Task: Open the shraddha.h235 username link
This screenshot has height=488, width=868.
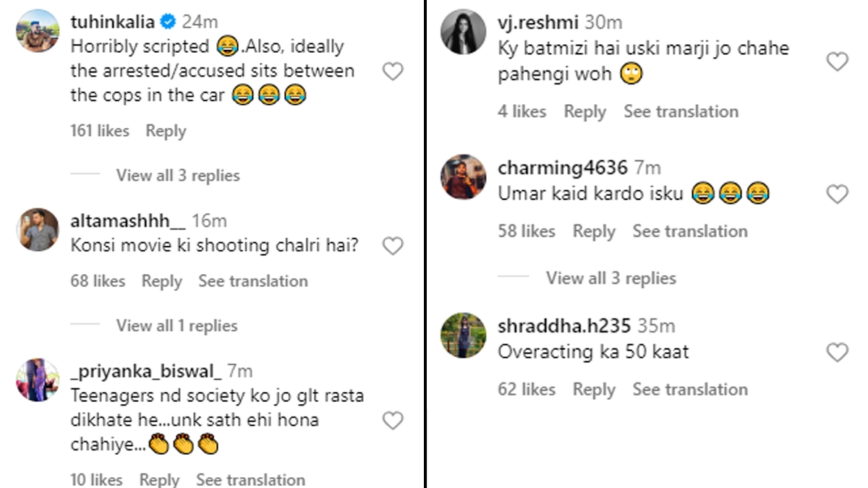Action: [x=564, y=326]
